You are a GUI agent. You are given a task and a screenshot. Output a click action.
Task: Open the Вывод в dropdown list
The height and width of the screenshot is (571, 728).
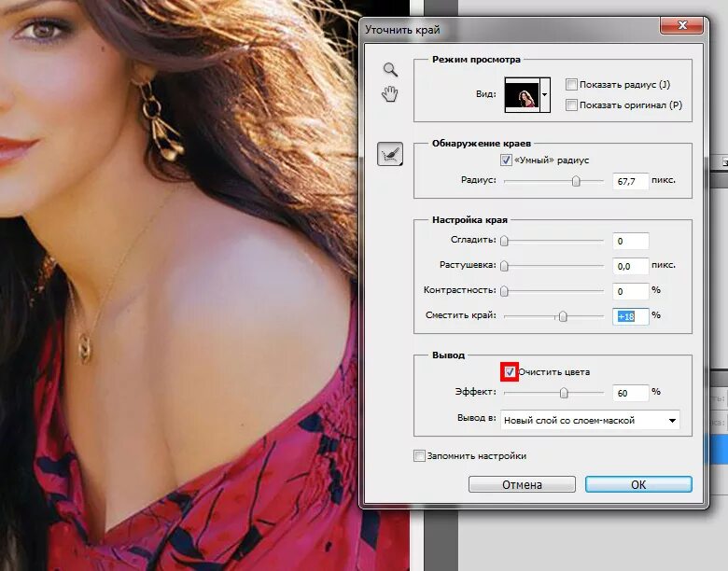pyautogui.click(x=590, y=421)
